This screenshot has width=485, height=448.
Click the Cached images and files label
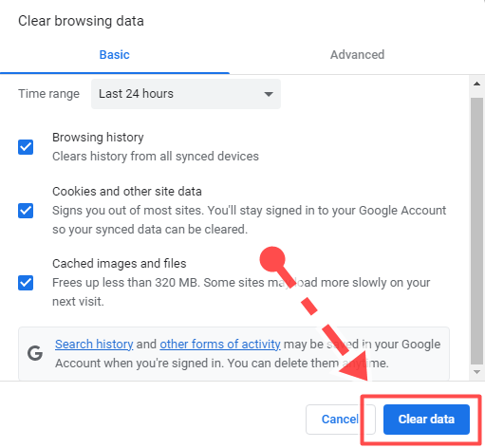[x=120, y=264]
